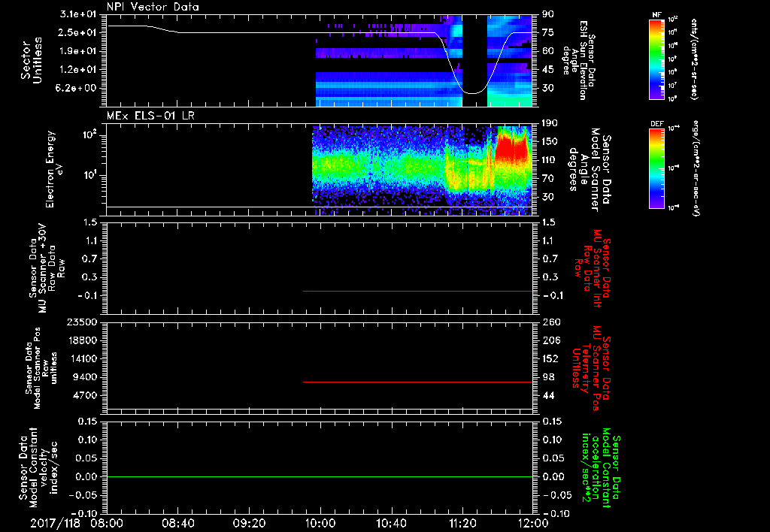Viewport: 770px width, 532px height.
Task: Click the red 'MU Scanner Int Raw Data' title
Action: click(x=592, y=268)
